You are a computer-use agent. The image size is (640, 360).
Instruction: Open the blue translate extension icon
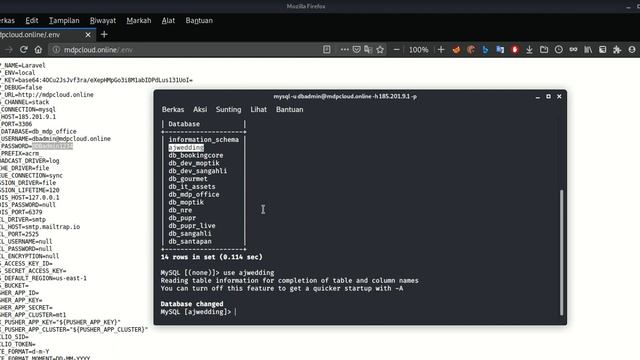click(500, 49)
